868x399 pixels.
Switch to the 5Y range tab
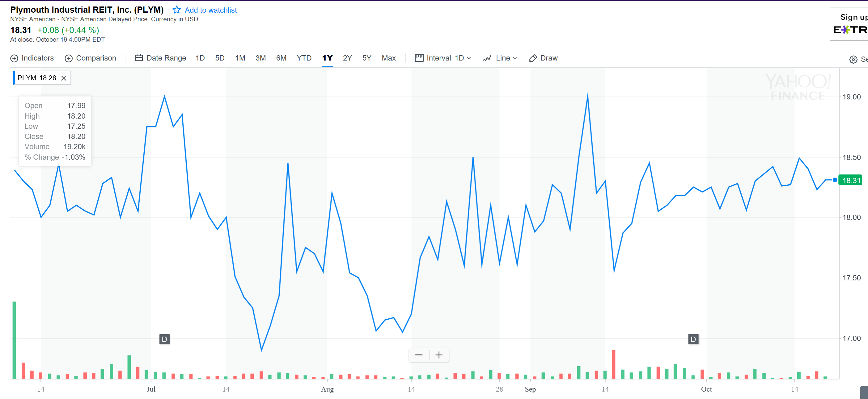tap(366, 58)
